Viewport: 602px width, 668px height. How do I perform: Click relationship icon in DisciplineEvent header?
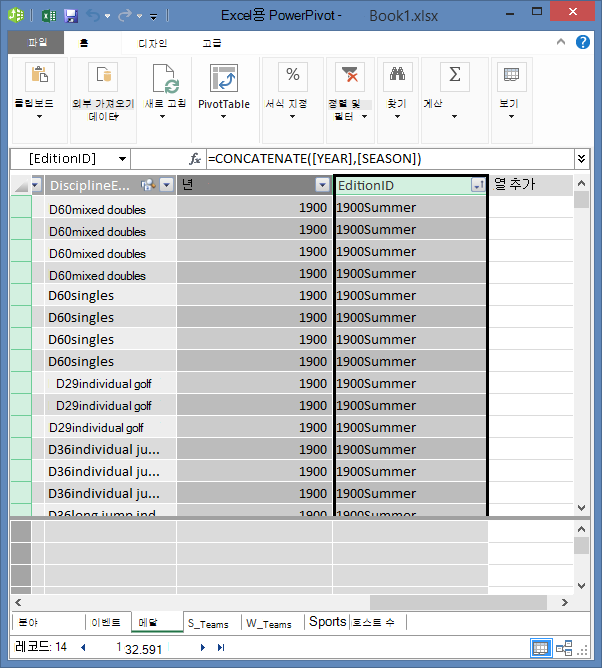click(x=148, y=185)
